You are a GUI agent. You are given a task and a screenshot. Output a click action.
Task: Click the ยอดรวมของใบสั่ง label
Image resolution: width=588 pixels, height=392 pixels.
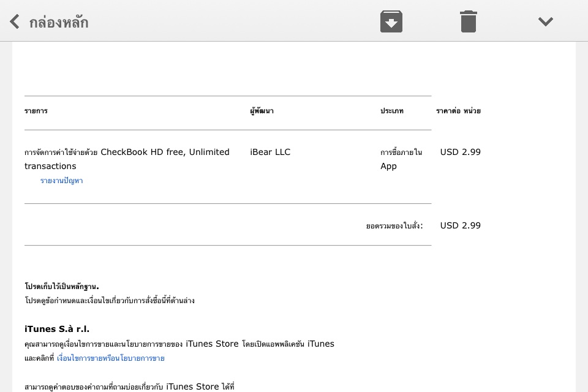pyautogui.click(x=394, y=225)
